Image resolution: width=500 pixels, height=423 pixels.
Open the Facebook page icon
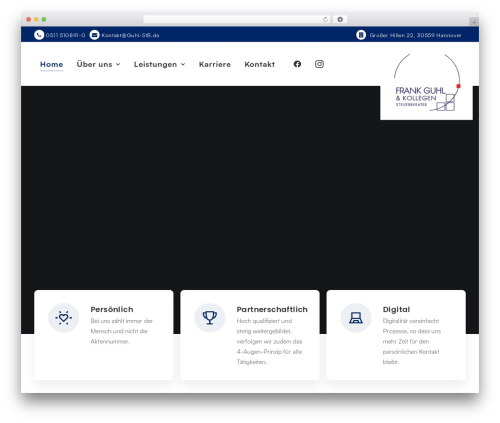click(297, 64)
